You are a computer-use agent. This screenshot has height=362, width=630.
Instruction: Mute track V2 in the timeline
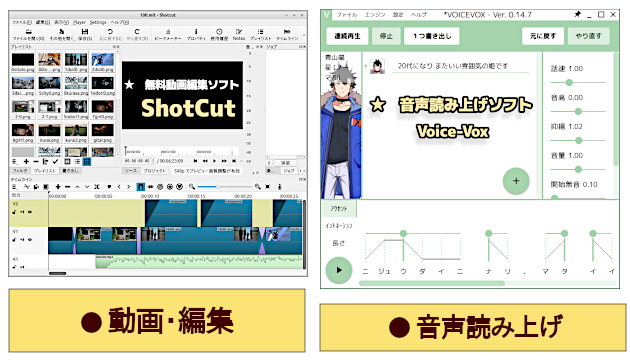click(22, 212)
